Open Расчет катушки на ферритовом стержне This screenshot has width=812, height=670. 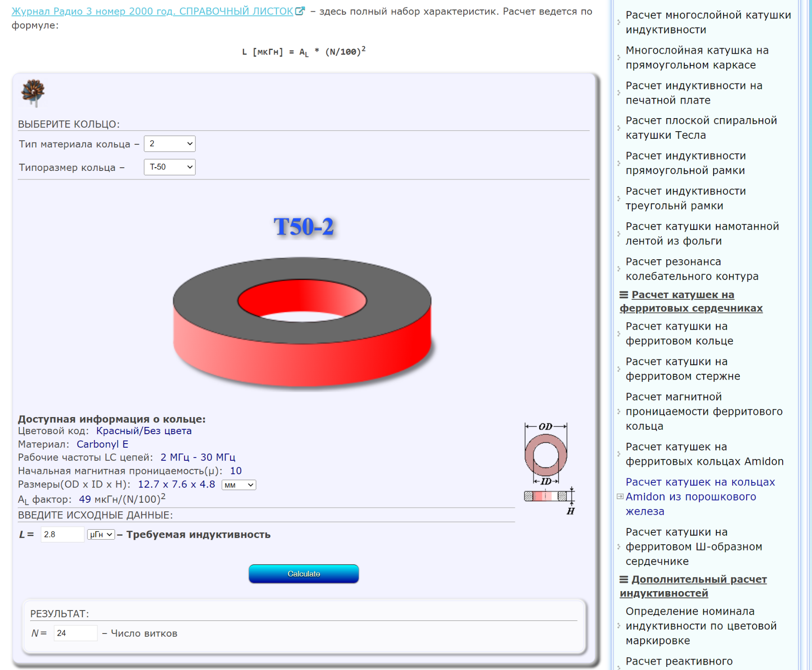(683, 369)
